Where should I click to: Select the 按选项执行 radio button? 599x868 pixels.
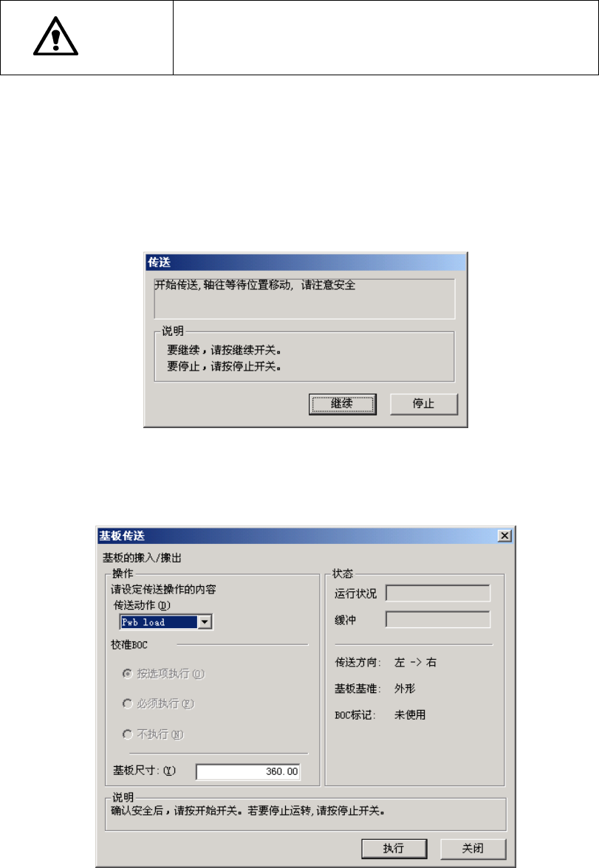coord(128,674)
